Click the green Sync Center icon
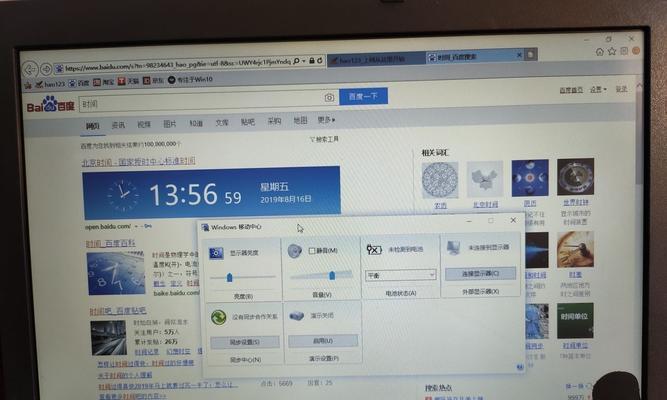This screenshot has width=667, height=400. pyautogui.click(x=218, y=317)
